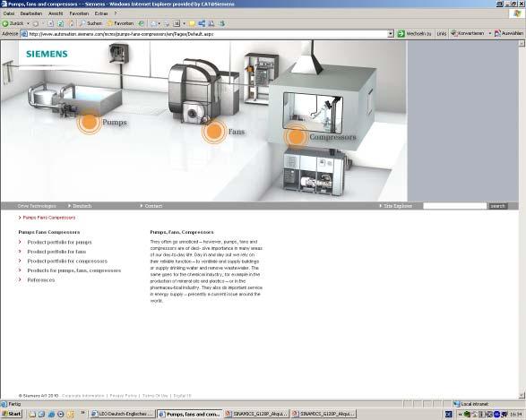Viewport: 526px width, 420px height.
Task: Click the Konvertieren toolbar button
Action: [468, 33]
